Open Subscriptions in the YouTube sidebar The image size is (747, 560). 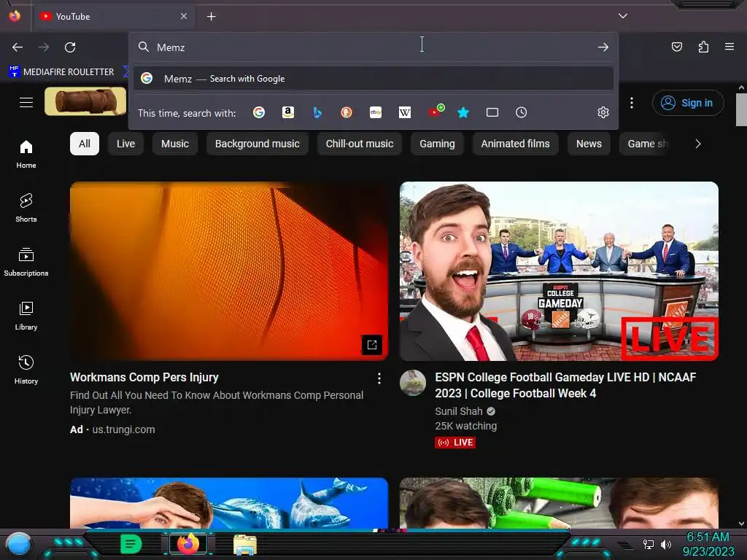tap(26, 262)
